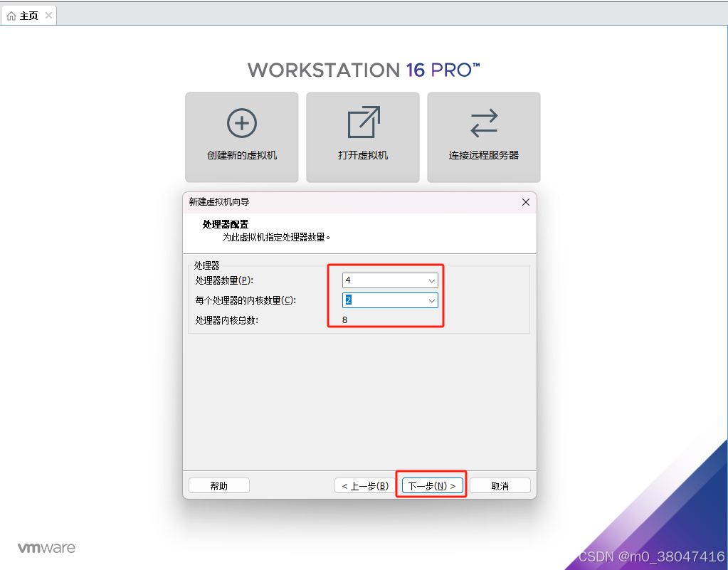Click the open virtual machine arrow icon
Screen dimensions: 728x570
[364, 122]
